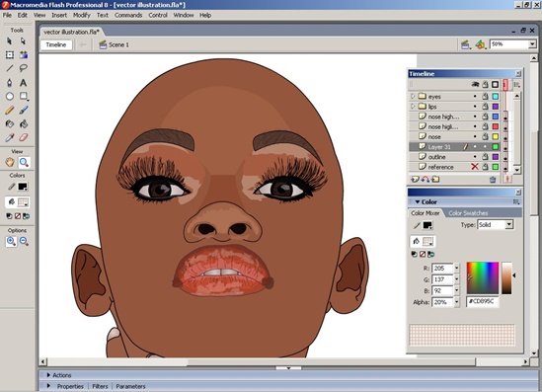Select the Text tool
The height and width of the screenshot is (392, 542).
pos(23,83)
